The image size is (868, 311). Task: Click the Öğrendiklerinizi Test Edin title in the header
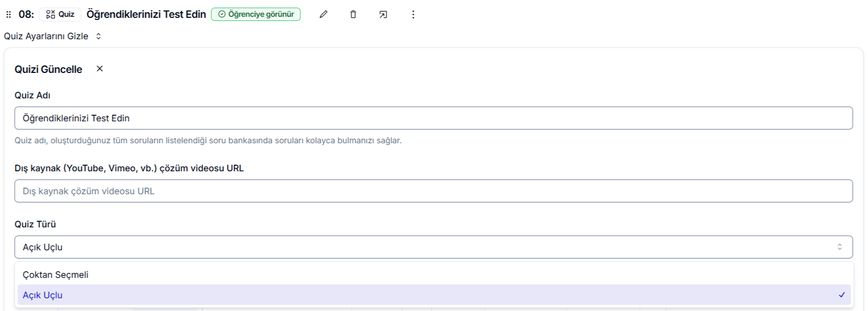pyautogui.click(x=146, y=14)
